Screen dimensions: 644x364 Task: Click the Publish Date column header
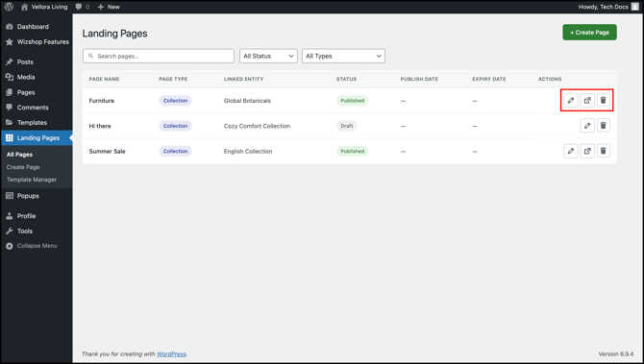(x=419, y=79)
